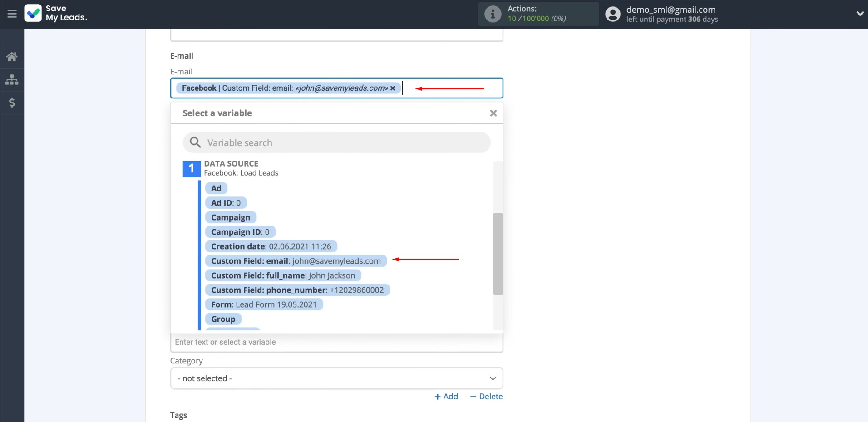This screenshot has width=868, height=422.
Task: Select the Group variable
Action: coord(223,319)
